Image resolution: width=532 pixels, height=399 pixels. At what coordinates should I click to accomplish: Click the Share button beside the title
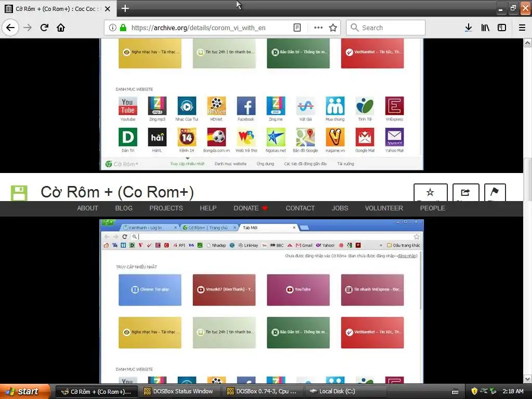pyautogui.click(x=465, y=192)
